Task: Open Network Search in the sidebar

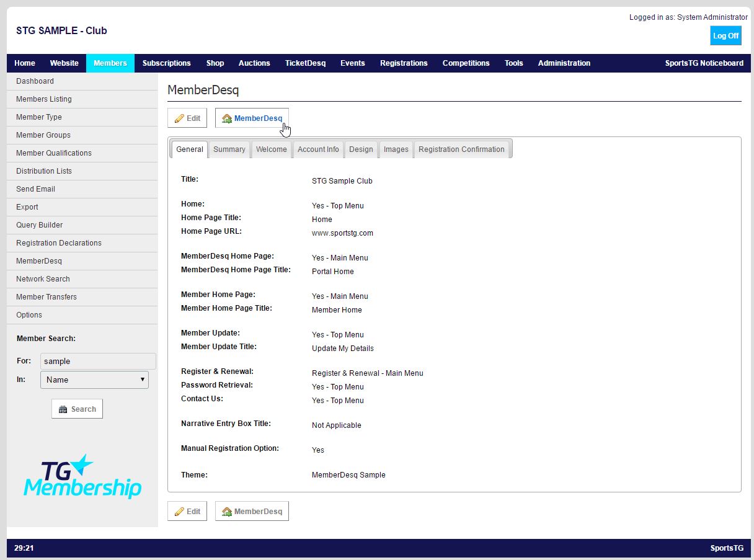Action: 82,279
